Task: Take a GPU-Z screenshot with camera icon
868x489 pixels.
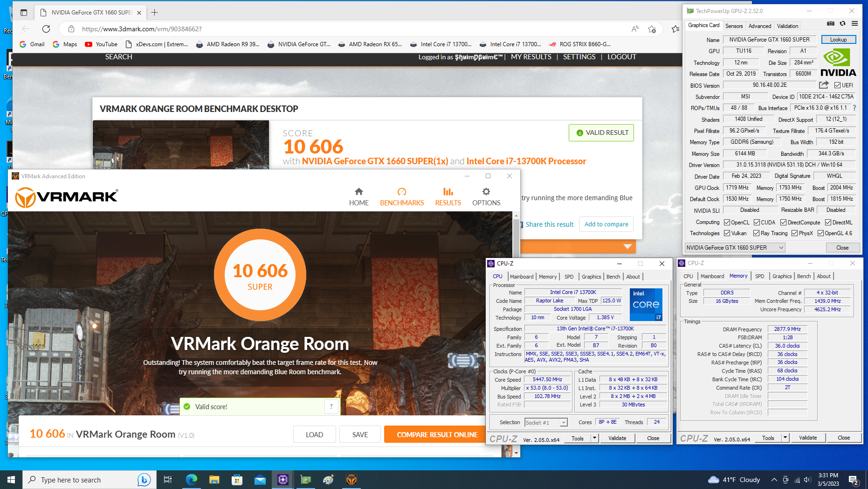Action: coord(831,24)
